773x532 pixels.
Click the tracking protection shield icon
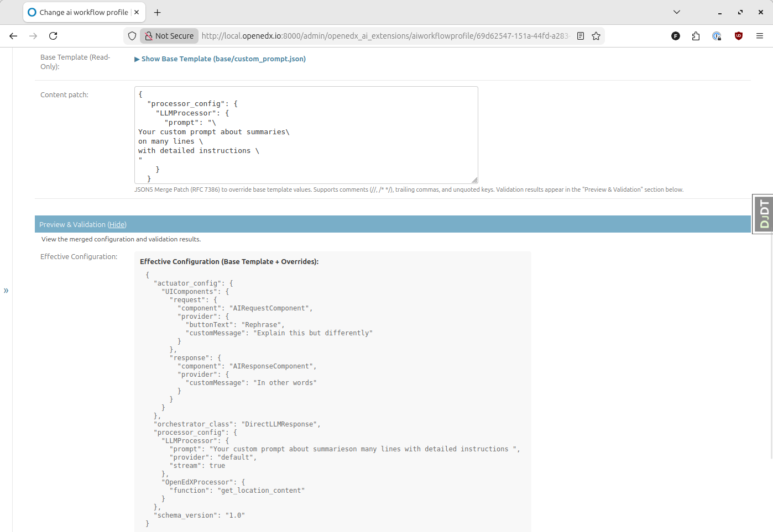(x=132, y=36)
